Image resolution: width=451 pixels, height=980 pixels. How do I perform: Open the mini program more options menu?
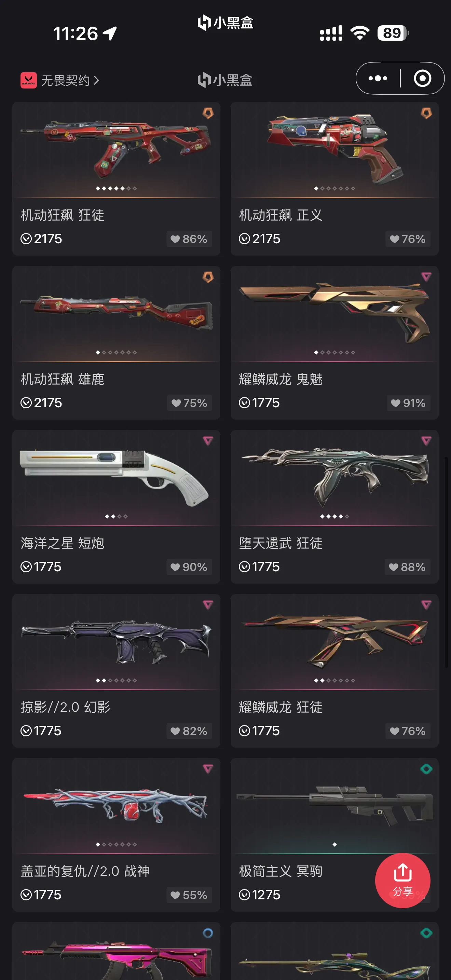click(x=378, y=78)
